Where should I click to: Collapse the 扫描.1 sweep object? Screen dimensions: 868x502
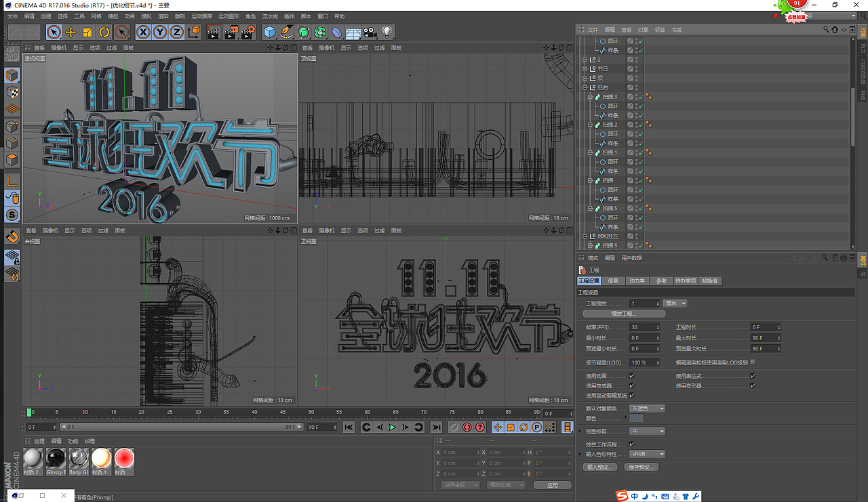point(590,152)
